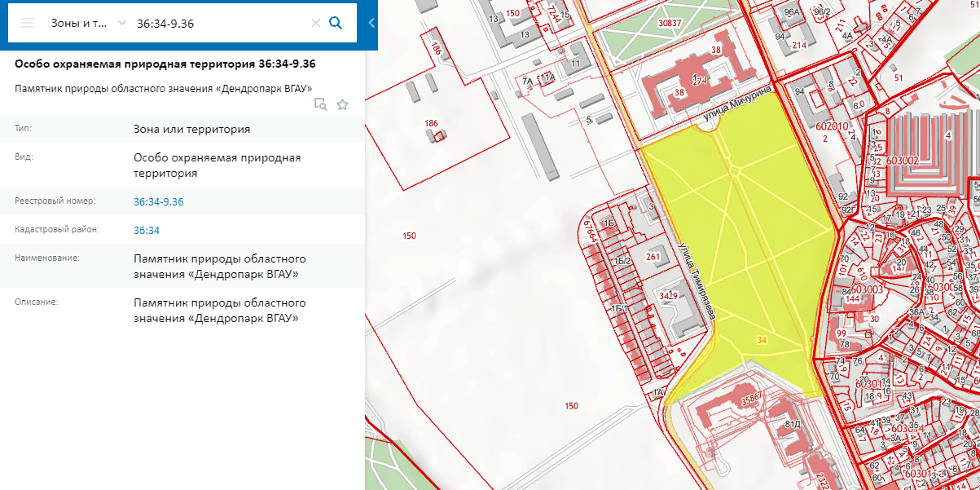
Task: Select the cadastral block labeled 603003
Action: pyautogui.click(x=866, y=289)
